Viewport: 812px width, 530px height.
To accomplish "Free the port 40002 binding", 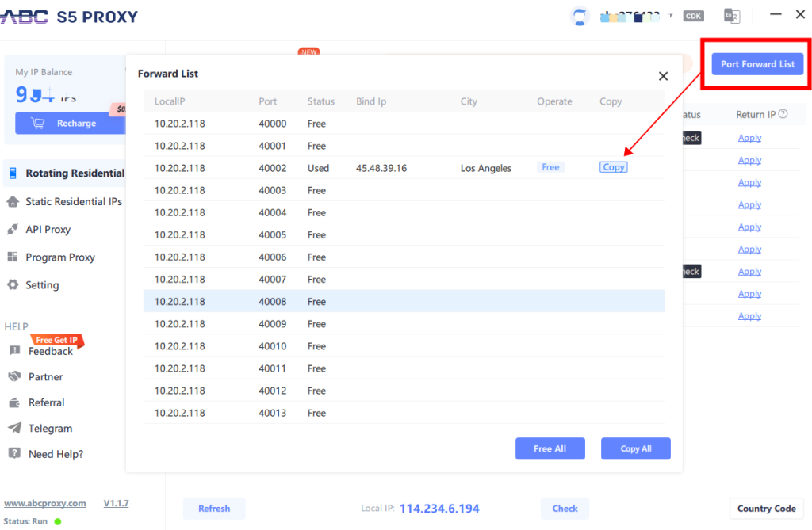I will (x=550, y=167).
